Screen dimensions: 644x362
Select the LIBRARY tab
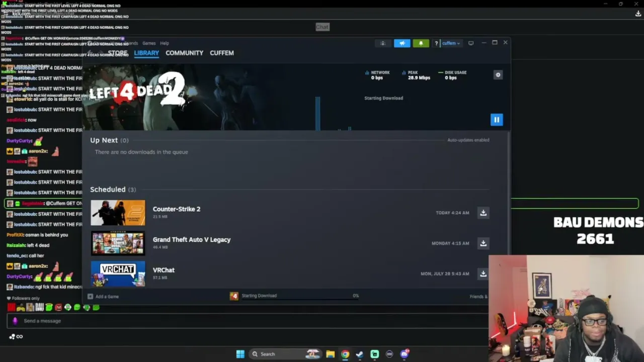pyautogui.click(x=146, y=53)
